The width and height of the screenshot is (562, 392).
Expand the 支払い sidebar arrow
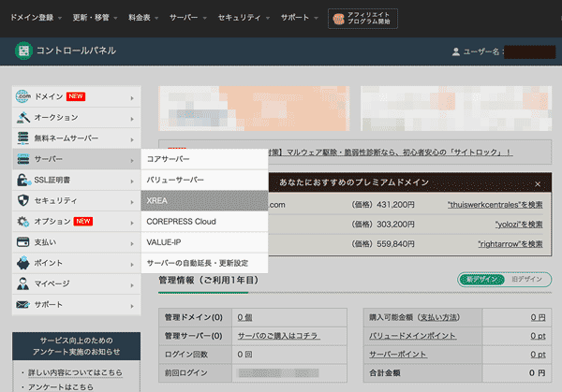(x=132, y=243)
